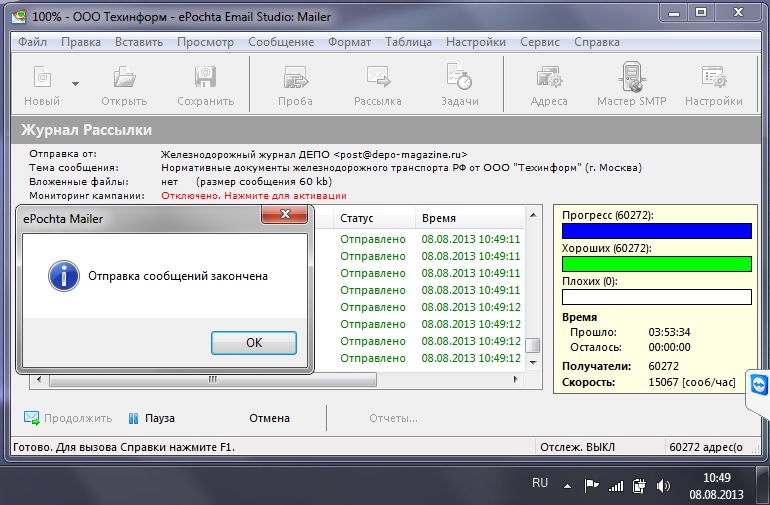The image size is (770, 505).
Task: Click the blue Прогресс progress bar
Action: [657, 231]
